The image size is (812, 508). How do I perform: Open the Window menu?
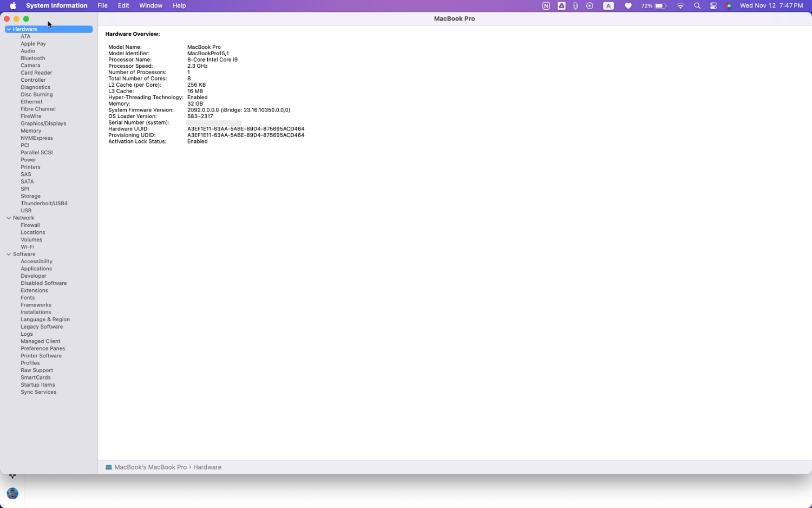click(x=150, y=6)
